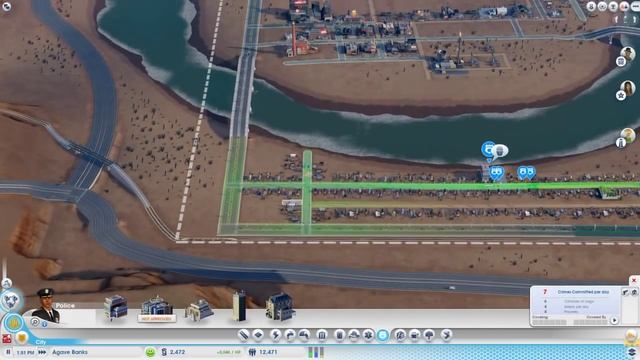Click the gold shield badge icon
640x360 pixels.
pos(22,338)
